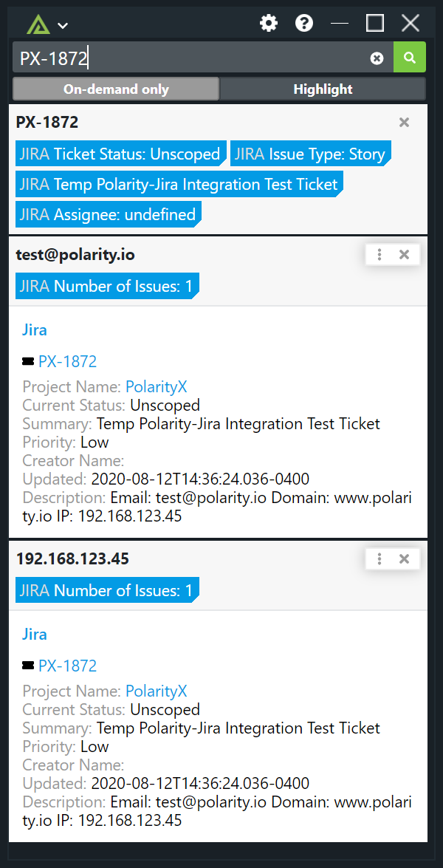Click ticket icon beside PX-1872 in test@polarity.io card
Viewport: 443px width, 868px height.
pyautogui.click(x=28, y=361)
